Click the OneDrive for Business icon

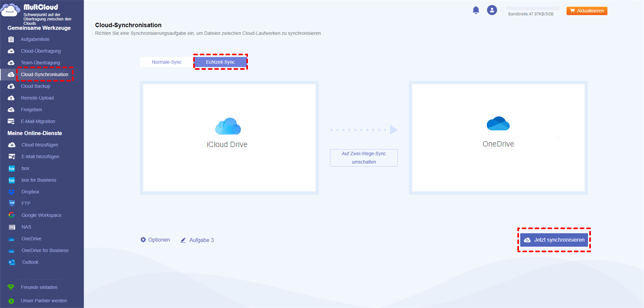click(x=11, y=251)
